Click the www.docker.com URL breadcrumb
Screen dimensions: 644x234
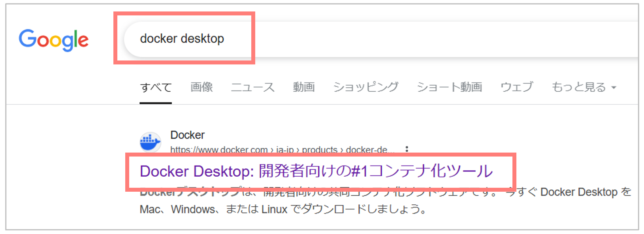click(x=282, y=150)
